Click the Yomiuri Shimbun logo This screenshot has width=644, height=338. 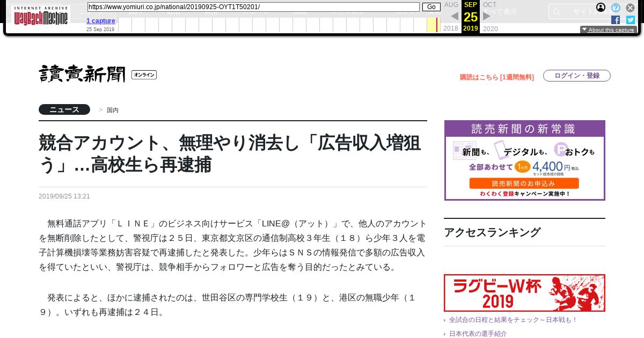click(82, 74)
